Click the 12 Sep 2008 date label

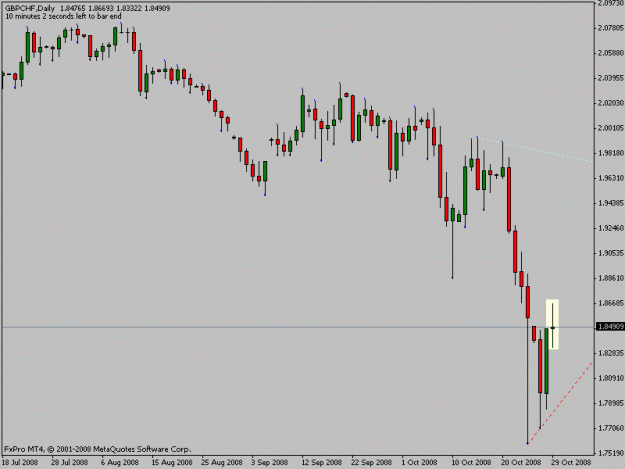coord(321,463)
